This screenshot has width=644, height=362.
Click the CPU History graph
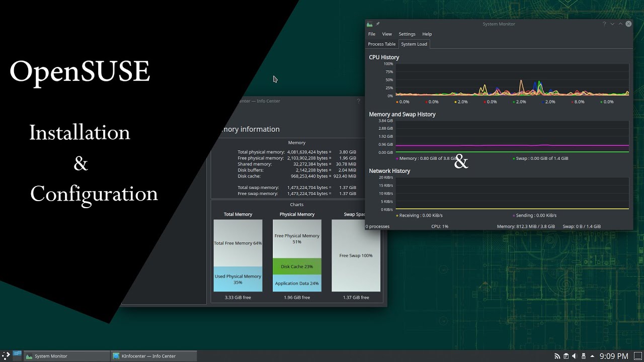coord(512,79)
